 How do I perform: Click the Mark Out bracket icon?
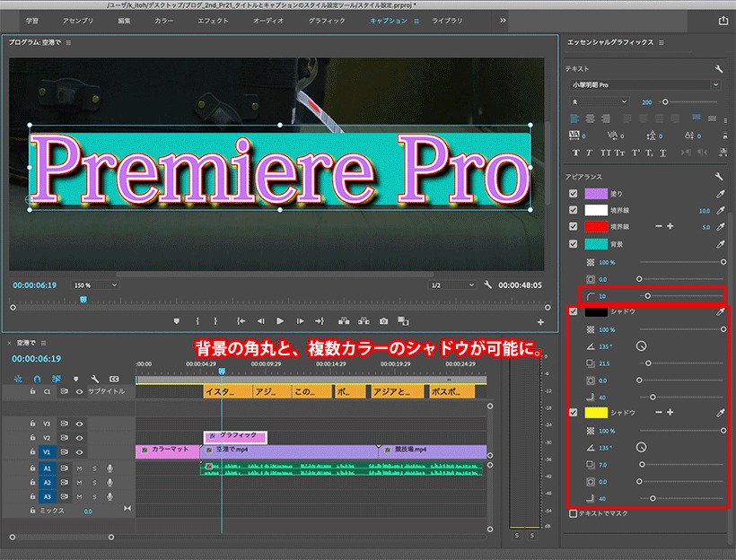(x=215, y=321)
